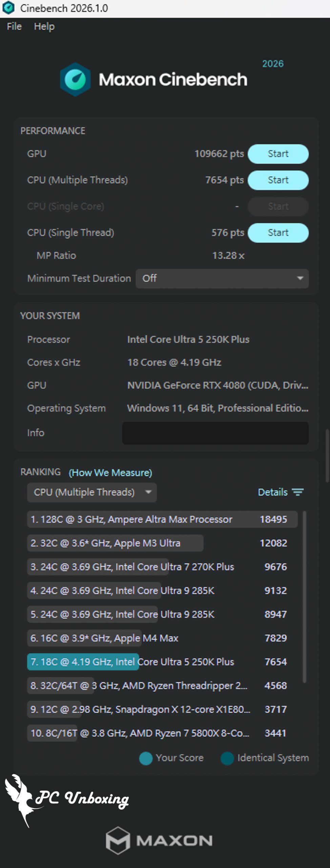
Task: Start the GPU benchmark
Action: click(278, 154)
